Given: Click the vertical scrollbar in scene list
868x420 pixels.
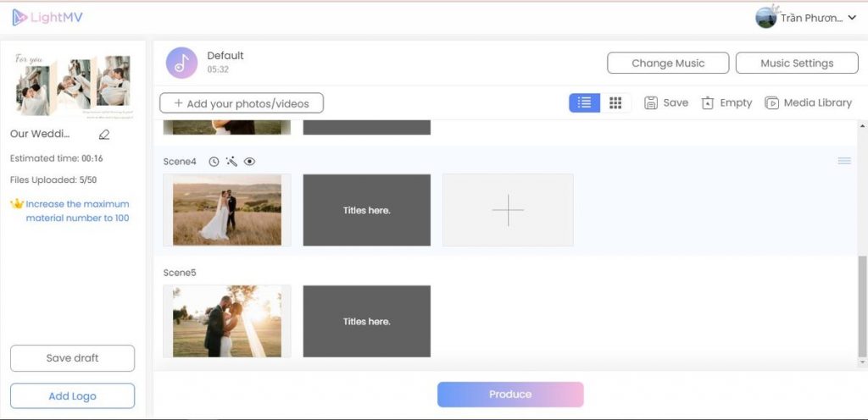Looking at the screenshot, I should tap(862, 305).
